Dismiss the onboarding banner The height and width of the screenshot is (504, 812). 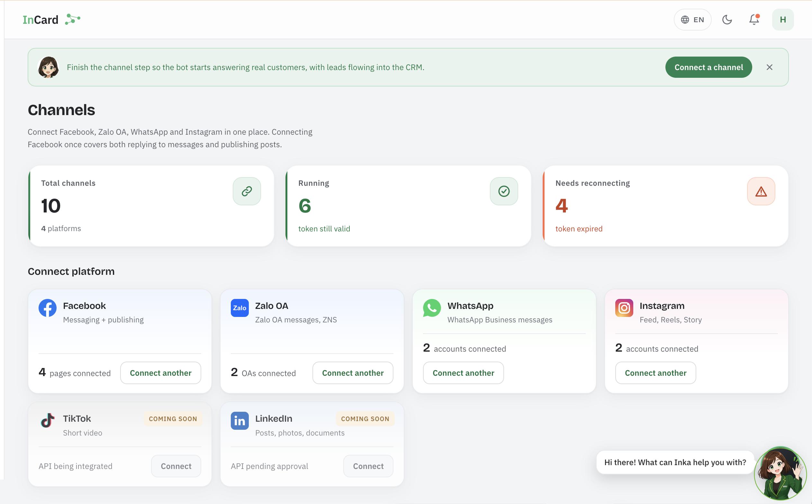pos(769,67)
